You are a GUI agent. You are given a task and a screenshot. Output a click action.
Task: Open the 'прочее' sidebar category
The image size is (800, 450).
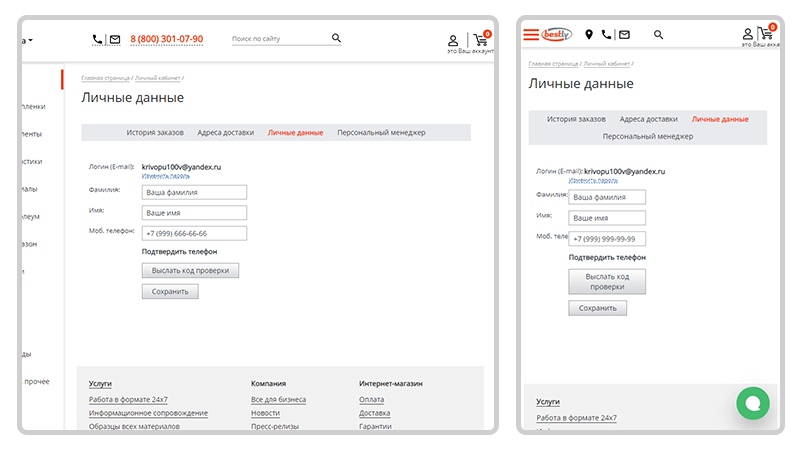point(37,382)
